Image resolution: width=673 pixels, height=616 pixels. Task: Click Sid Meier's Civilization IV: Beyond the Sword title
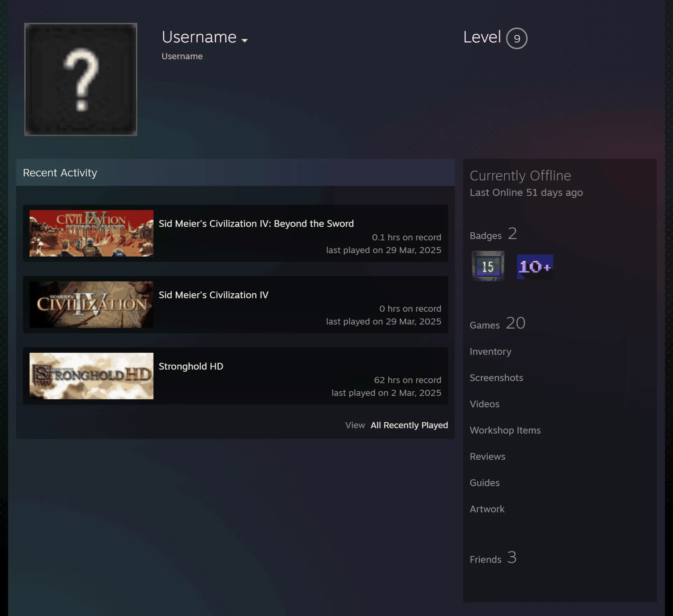[256, 224]
